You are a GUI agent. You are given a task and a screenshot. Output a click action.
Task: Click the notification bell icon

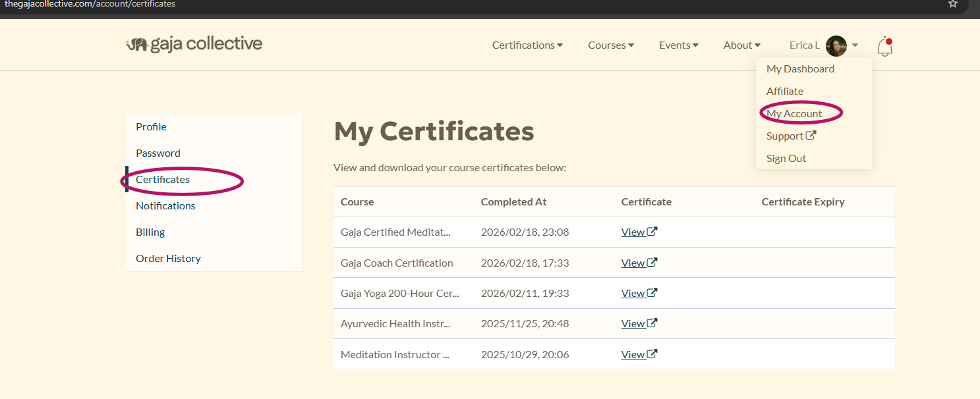885,46
